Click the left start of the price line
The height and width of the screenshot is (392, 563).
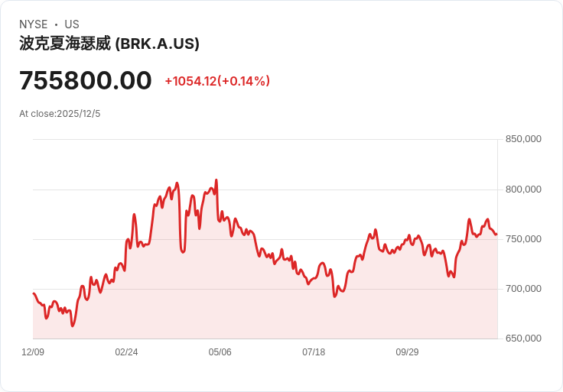(34, 293)
